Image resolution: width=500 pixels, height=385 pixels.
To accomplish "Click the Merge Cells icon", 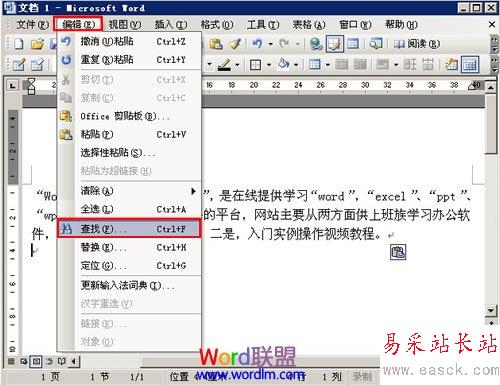I will click(341, 64).
